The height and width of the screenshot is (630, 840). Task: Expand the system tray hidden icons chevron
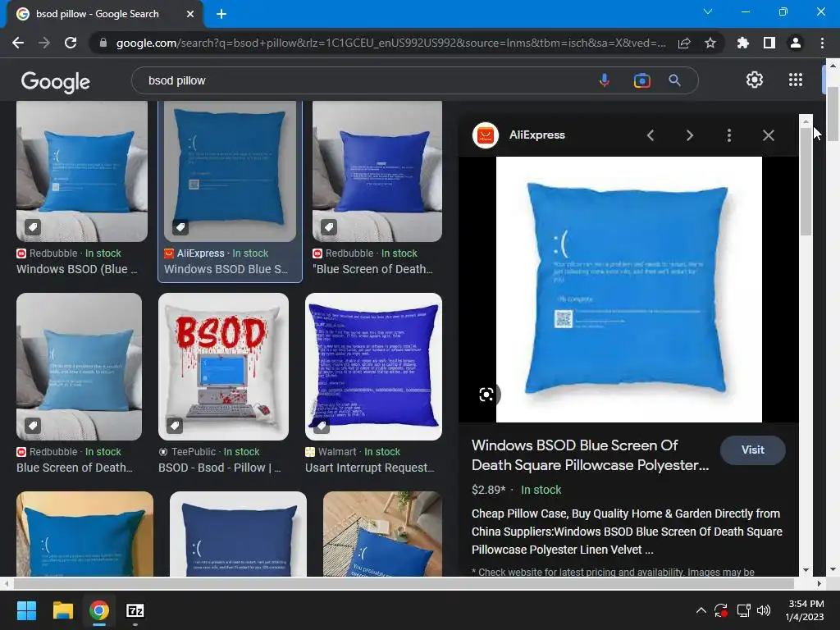[x=701, y=610]
